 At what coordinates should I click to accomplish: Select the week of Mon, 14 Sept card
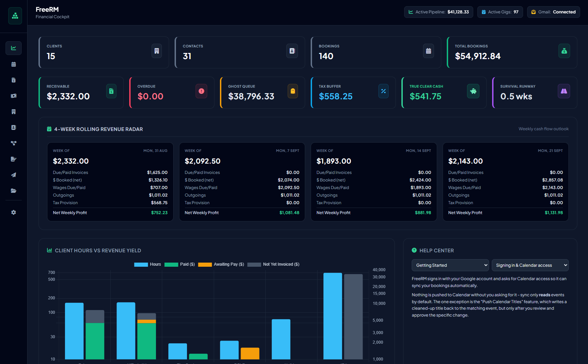click(374, 182)
